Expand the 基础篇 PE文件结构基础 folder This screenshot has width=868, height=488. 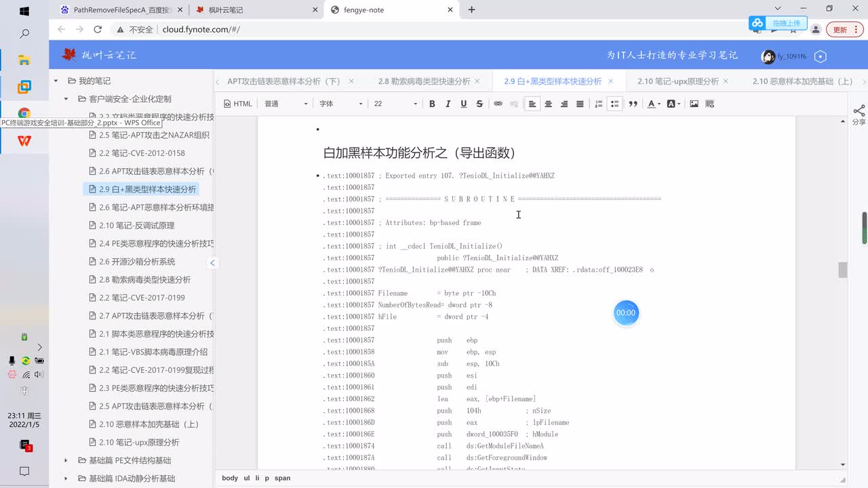66,460
